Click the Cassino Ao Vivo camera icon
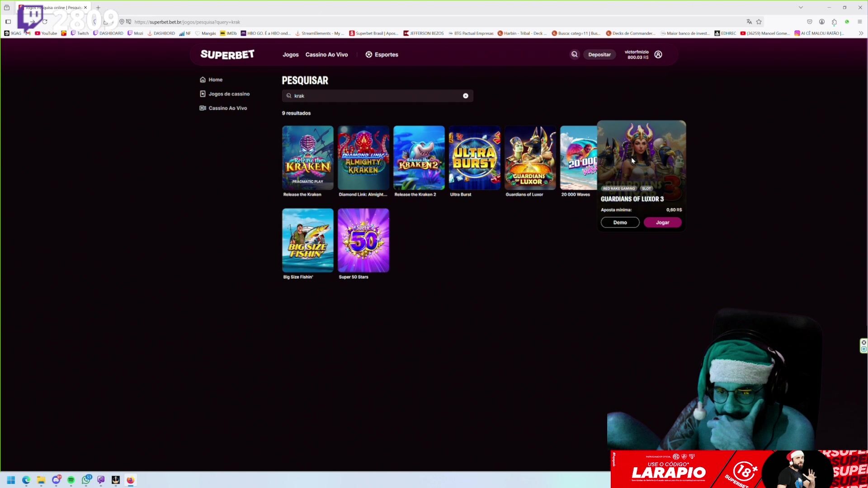The height and width of the screenshot is (488, 868). [203, 108]
